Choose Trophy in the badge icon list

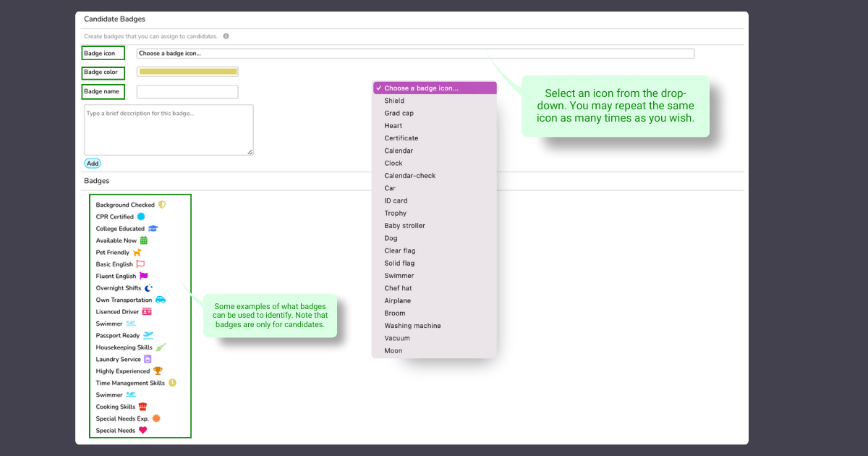395,214
